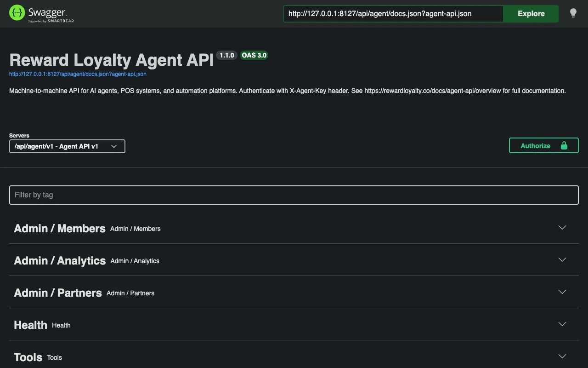Image resolution: width=588 pixels, height=368 pixels.
Task: Expand the Admin / Analytics section chevron
Action: pyautogui.click(x=562, y=260)
